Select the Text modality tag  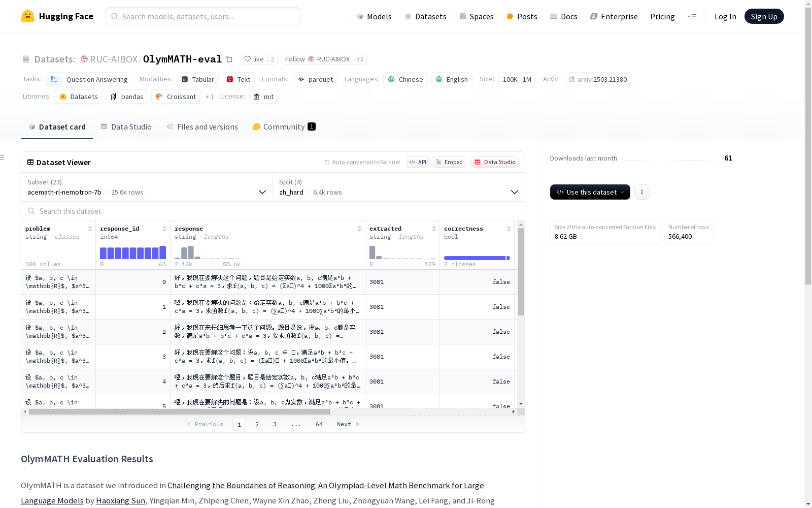238,79
